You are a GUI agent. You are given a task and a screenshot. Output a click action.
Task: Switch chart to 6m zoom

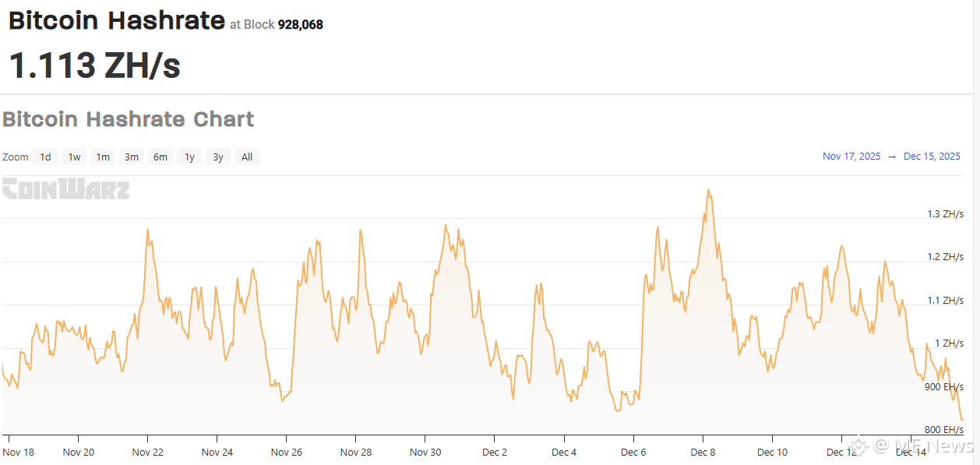[x=160, y=157]
